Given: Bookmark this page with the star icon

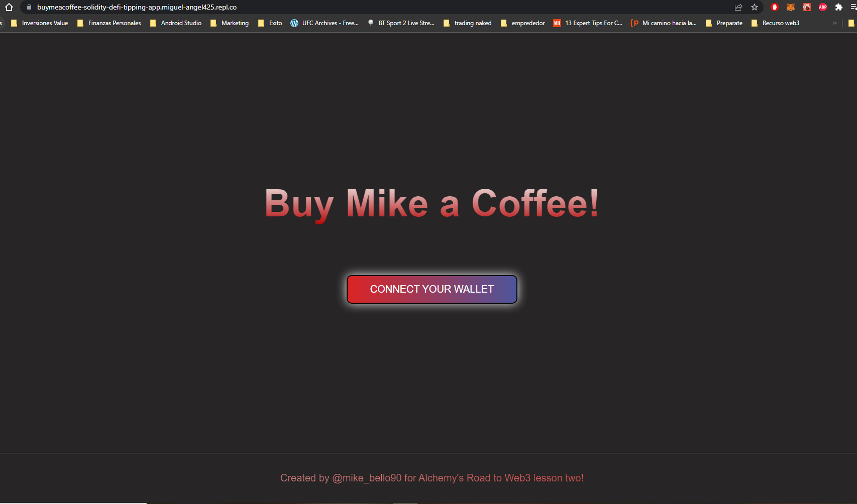Looking at the screenshot, I should 755,7.
